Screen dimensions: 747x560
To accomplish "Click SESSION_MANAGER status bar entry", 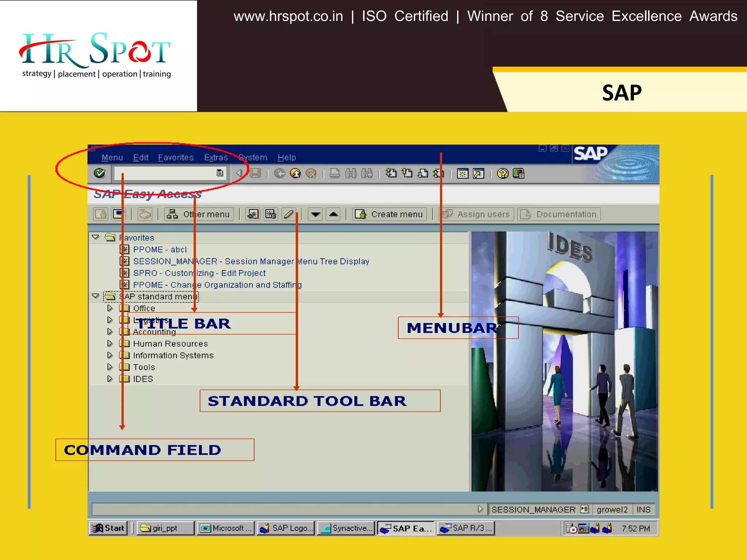I will tap(533, 509).
